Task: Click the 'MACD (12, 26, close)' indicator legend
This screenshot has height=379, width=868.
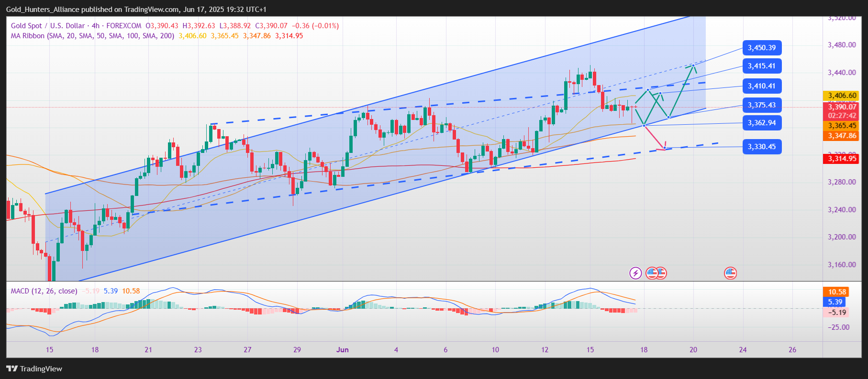Action: coord(44,291)
